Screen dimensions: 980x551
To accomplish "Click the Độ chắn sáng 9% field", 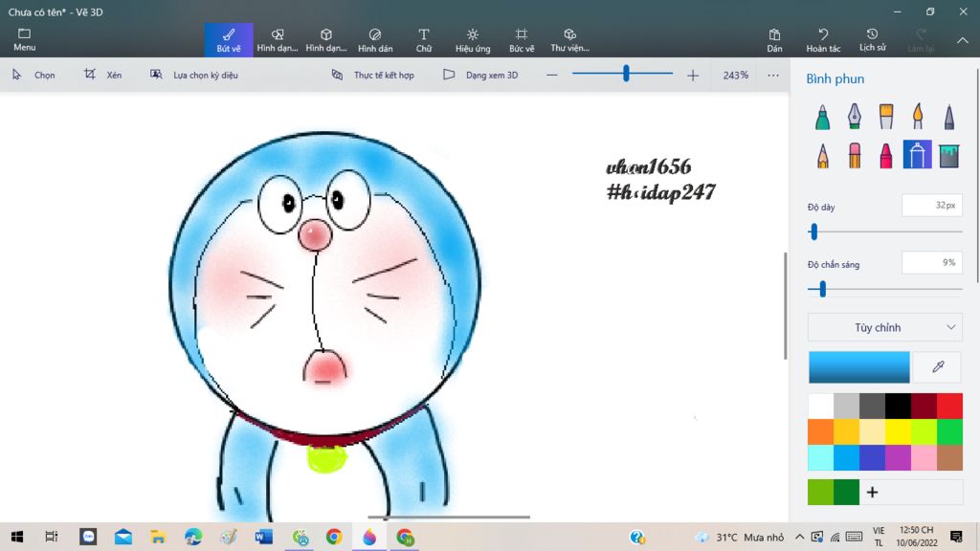I will coord(932,263).
